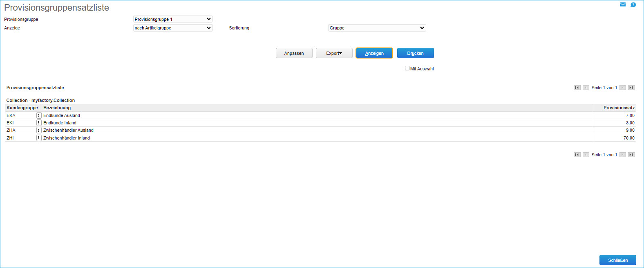This screenshot has height=268, width=644.
Task: Click the 9,00 commission rate value
Action: [x=630, y=130]
